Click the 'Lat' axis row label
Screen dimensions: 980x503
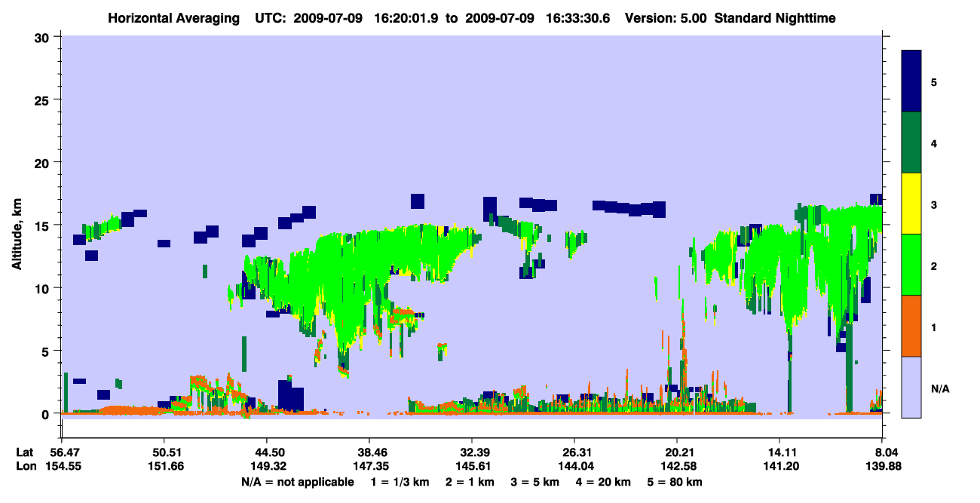pos(25,452)
